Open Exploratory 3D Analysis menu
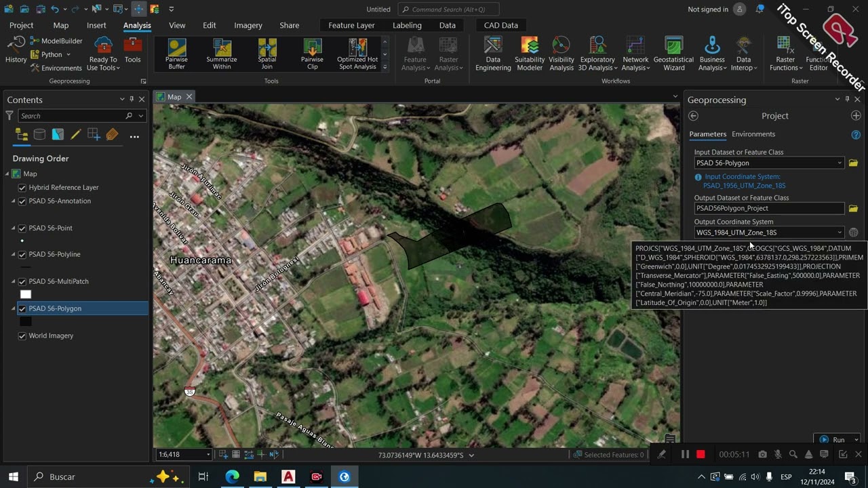Image resolution: width=868 pixels, height=488 pixels. [x=597, y=54]
